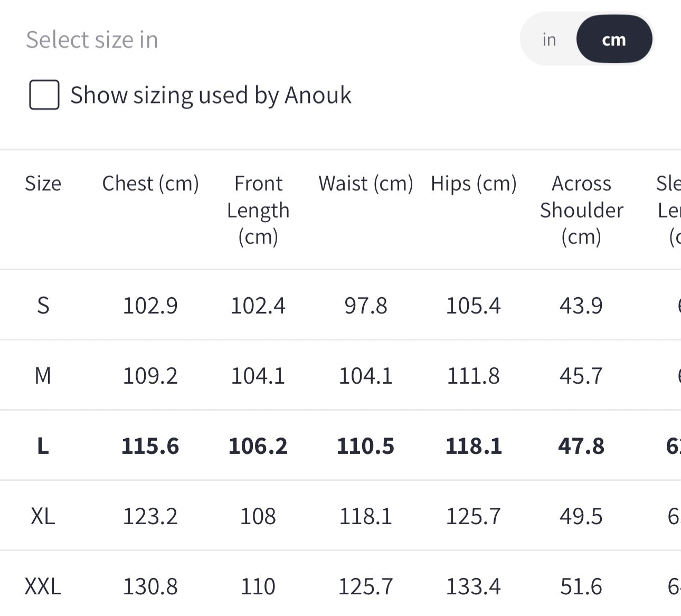Click the Across Shoulder (cm) column header
681x616 pixels.
coord(581,210)
